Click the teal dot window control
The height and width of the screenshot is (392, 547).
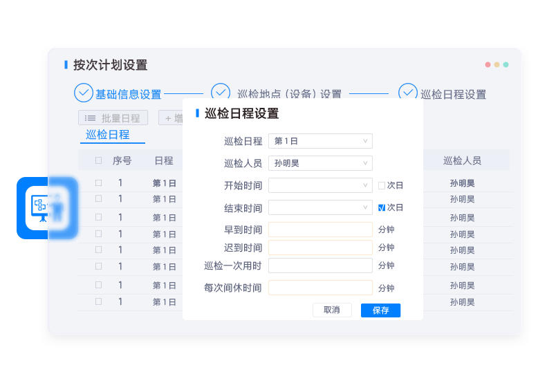click(x=506, y=64)
